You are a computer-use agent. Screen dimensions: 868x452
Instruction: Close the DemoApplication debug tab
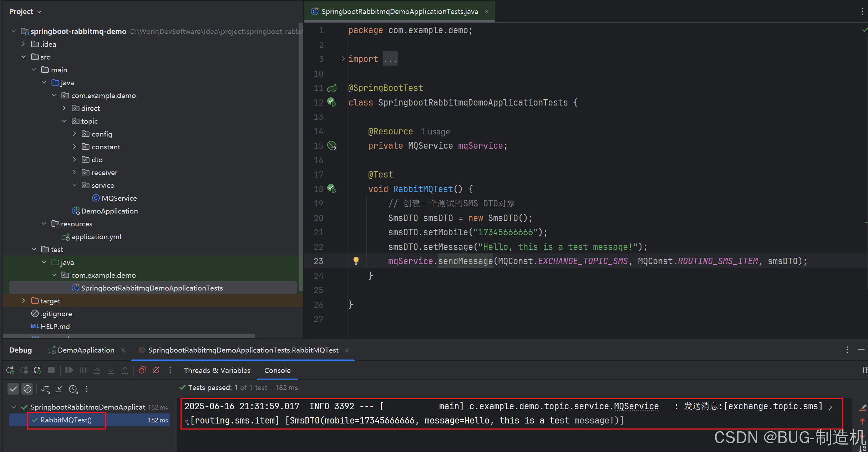[123, 350]
